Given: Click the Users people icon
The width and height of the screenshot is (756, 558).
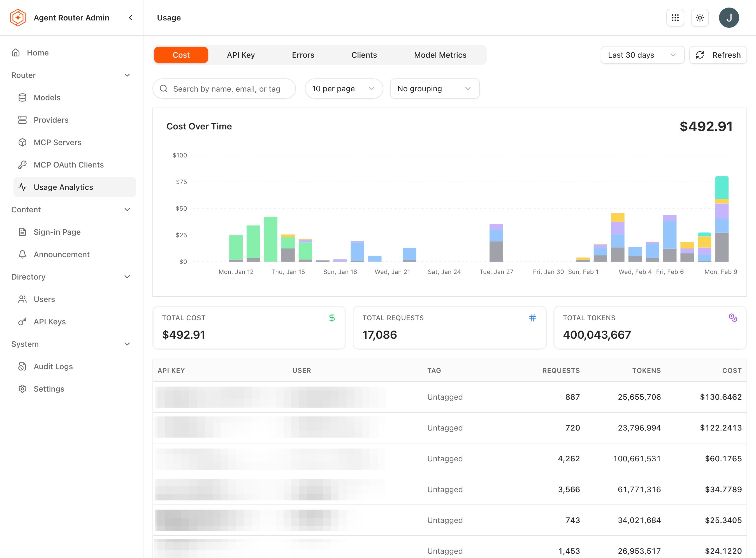Looking at the screenshot, I should pos(22,299).
